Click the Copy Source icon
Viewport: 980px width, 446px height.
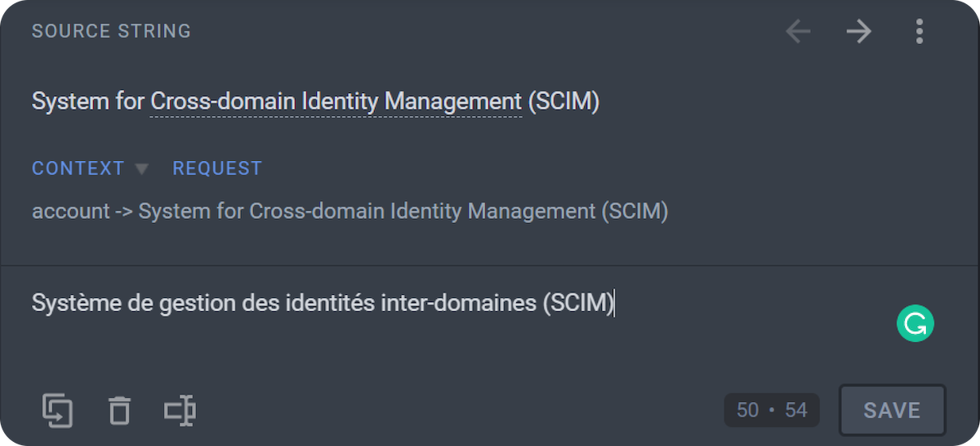(x=58, y=410)
